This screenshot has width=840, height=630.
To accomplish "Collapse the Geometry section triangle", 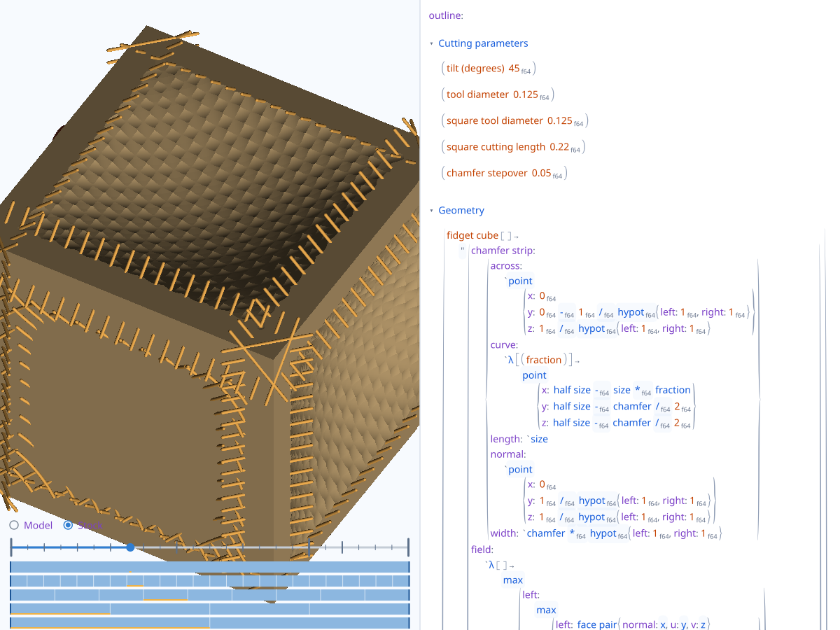I will pyautogui.click(x=431, y=211).
